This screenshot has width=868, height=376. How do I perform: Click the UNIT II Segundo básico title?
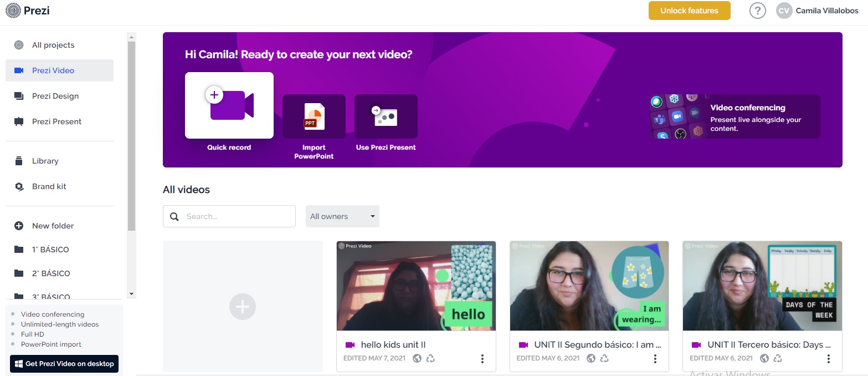tap(598, 345)
